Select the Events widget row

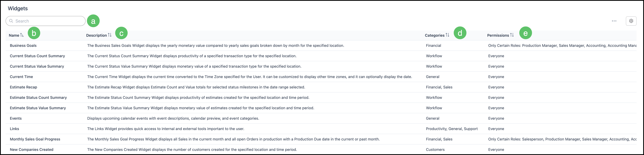coord(321,118)
